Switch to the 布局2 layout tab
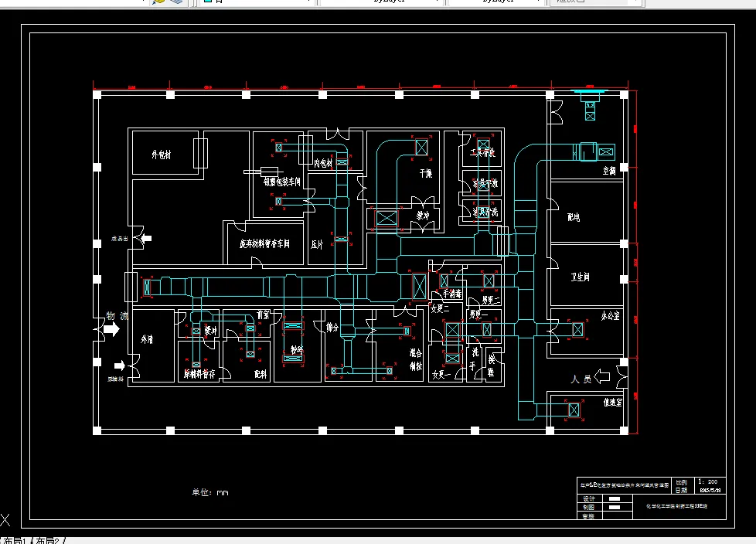 (x=47, y=540)
